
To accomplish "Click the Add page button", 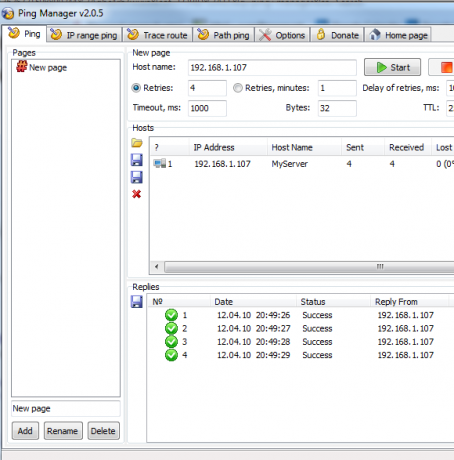I will coord(25,431).
